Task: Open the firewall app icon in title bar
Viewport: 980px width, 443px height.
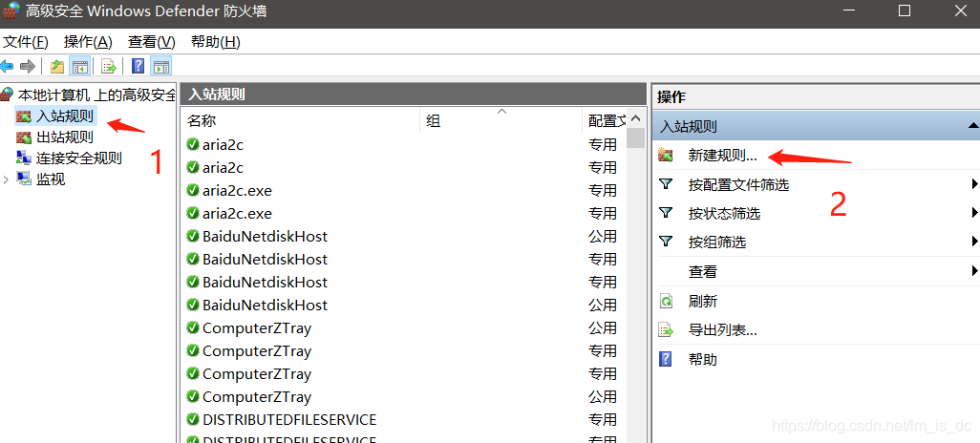Action: tap(11, 11)
